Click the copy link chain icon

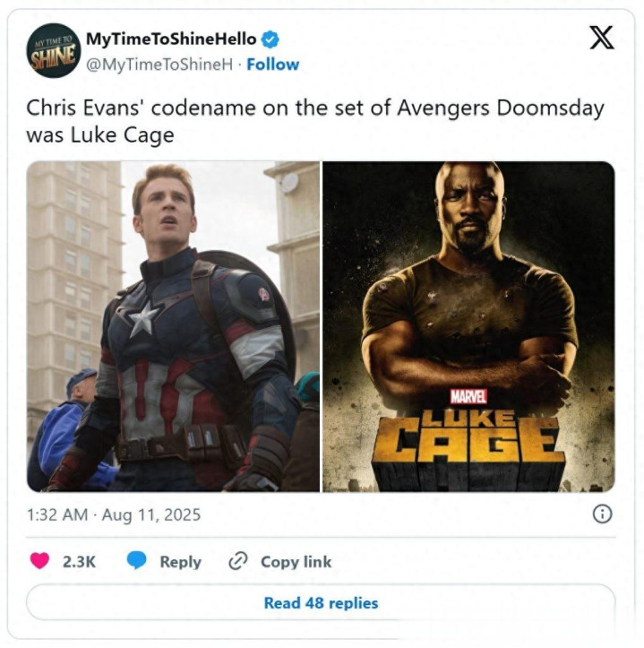tap(238, 561)
